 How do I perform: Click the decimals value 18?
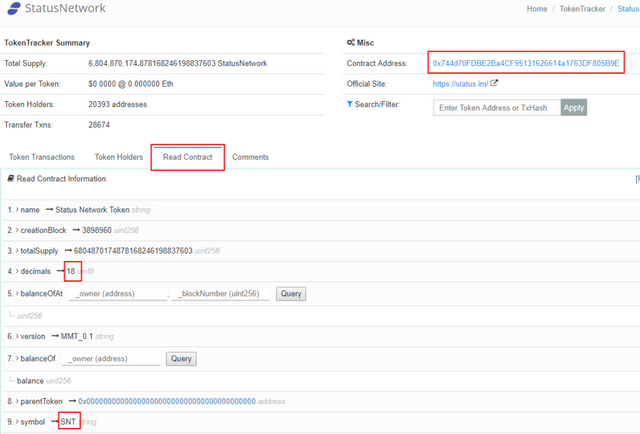click(x=71, y=271)
